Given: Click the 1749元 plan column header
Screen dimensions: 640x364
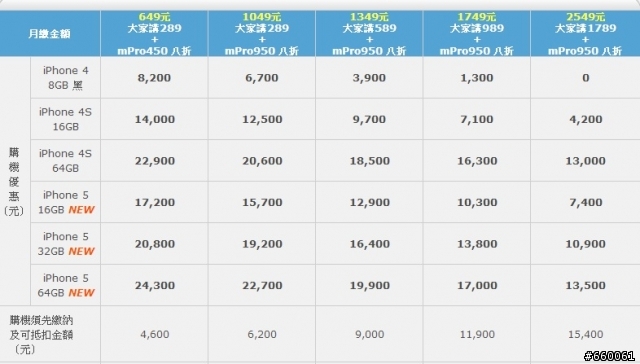Looking at the screenshot, I should (477, 33).
